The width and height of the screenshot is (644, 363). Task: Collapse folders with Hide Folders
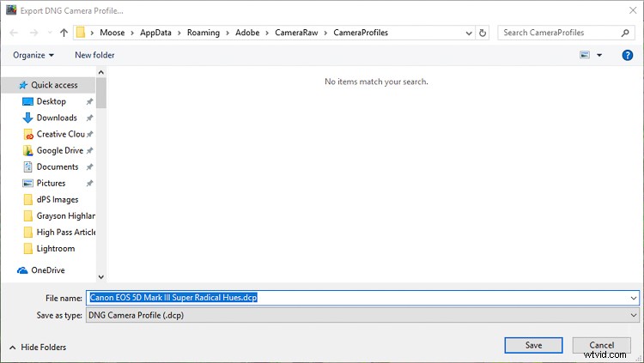[x=38, y=348]
